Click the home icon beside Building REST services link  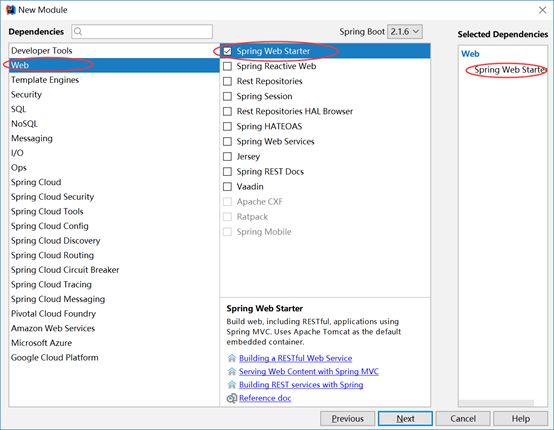(232, 384)
